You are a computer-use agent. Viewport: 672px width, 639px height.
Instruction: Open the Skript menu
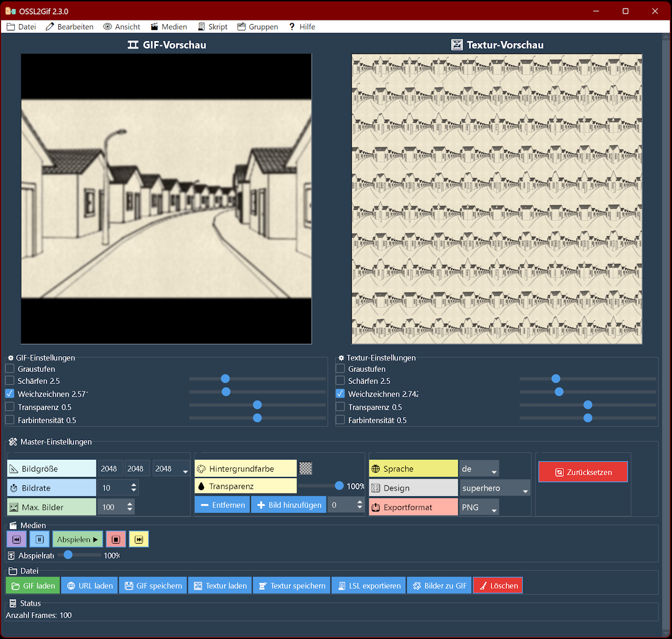(x=213, y=27)
